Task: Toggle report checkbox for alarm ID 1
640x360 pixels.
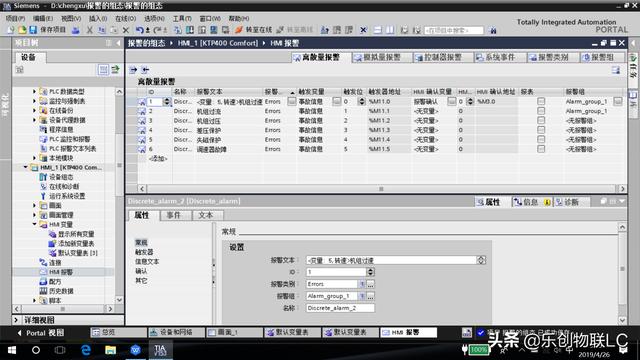Action: click(541, 101)
